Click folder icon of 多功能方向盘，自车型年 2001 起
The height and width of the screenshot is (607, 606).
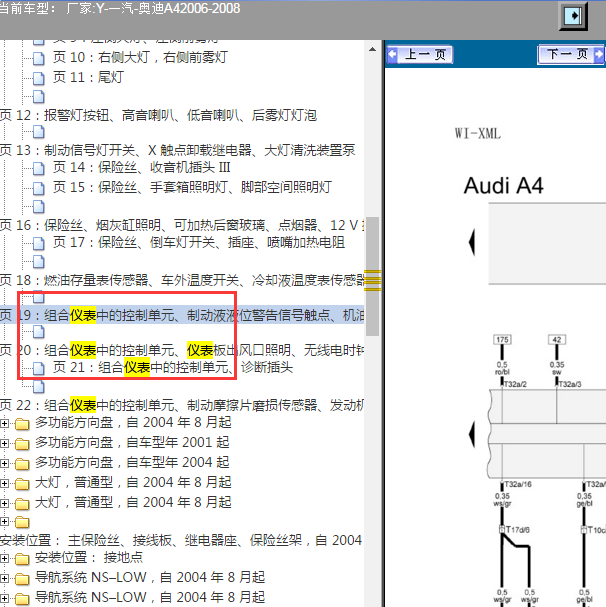coord(22,444)
